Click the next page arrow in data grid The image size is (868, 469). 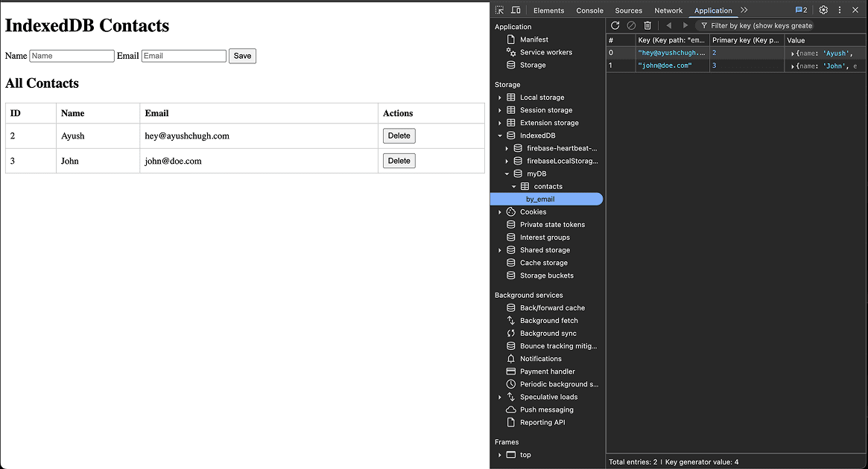[x=685, y=25]
